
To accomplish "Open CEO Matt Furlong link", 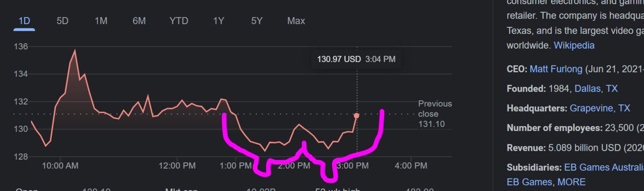I will tap(556, 69).
